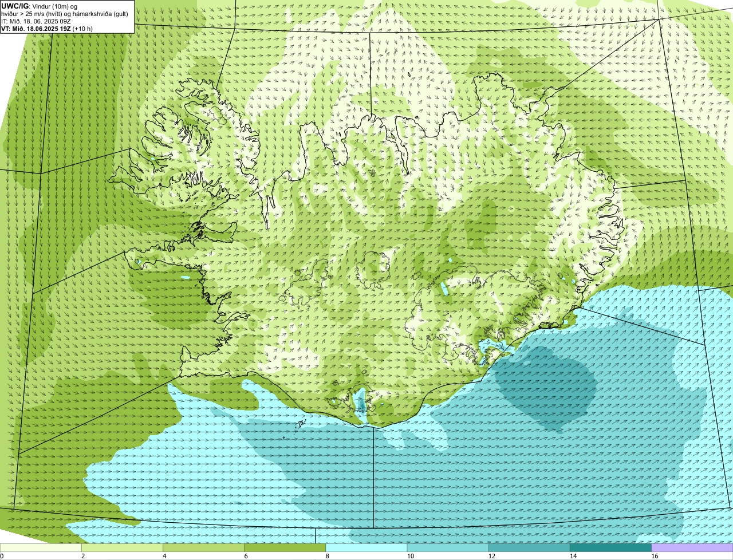Screen dimensions: 733x560
Task: Click the light green 2–4 legend swatch
Action: click(x=122, y=547)
